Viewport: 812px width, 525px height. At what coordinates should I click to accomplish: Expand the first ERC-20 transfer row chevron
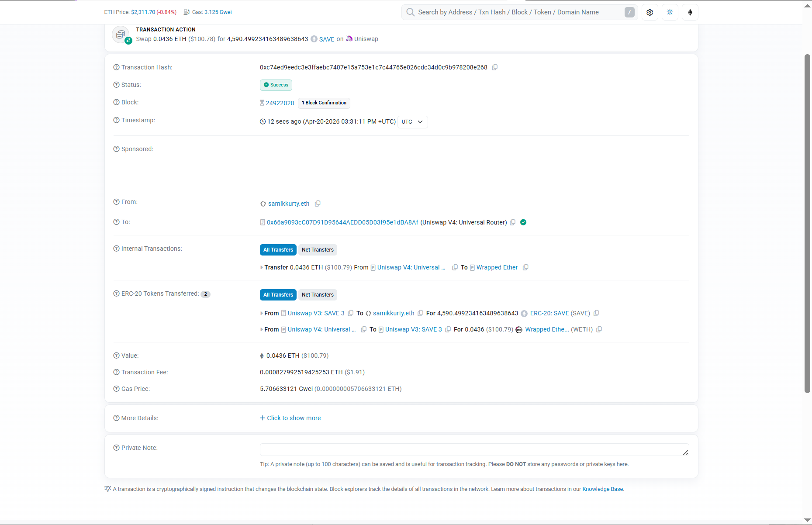point(261,313)
